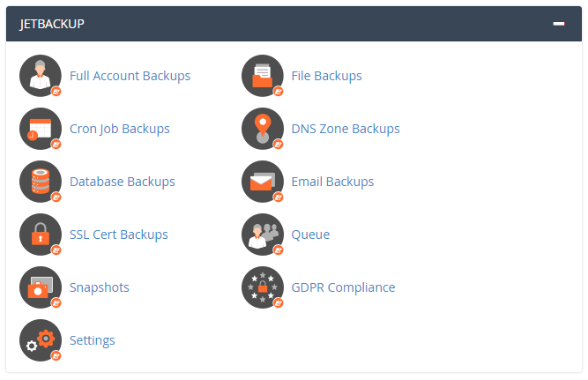This screenshot has width=588, height=380.
Task: Click the DNS Zone Backups pin icon
Action: 263,129
